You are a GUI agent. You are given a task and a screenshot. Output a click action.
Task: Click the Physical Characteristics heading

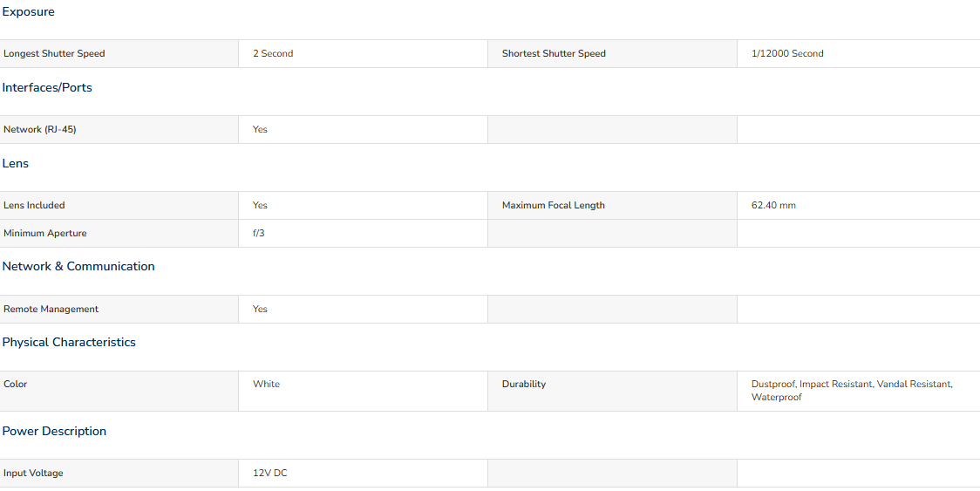[x=69, y=342]
